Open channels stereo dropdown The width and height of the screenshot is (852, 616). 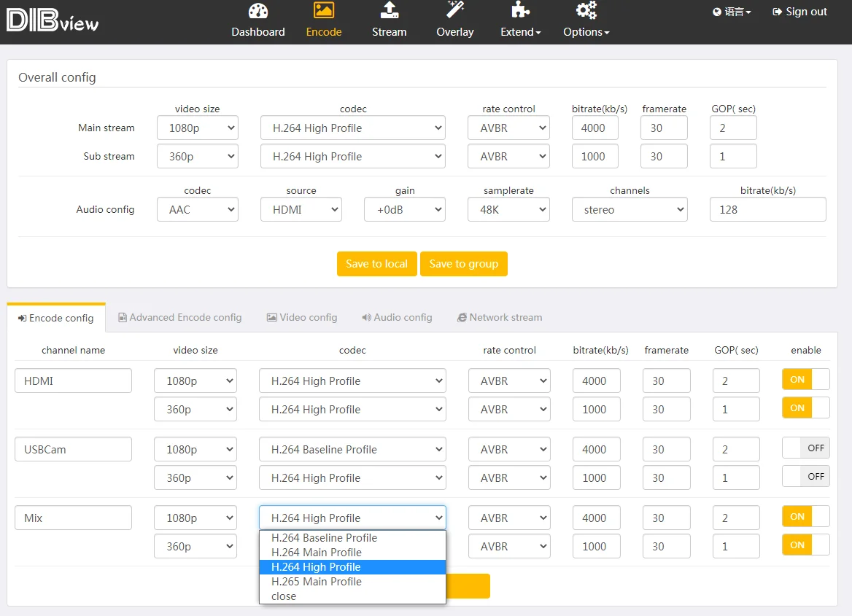point(630,210)
